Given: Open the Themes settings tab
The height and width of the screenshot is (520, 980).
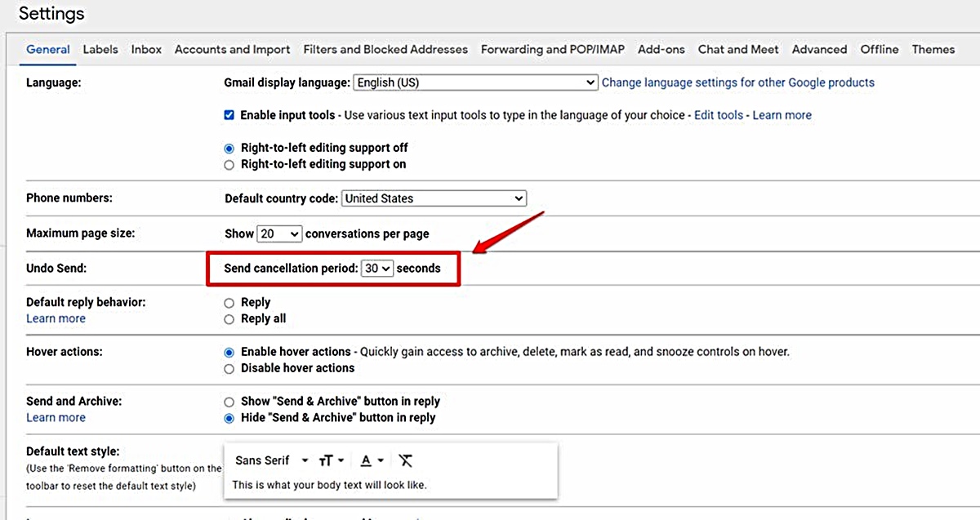Looking at the screenshot, I should tap(933, 49).
